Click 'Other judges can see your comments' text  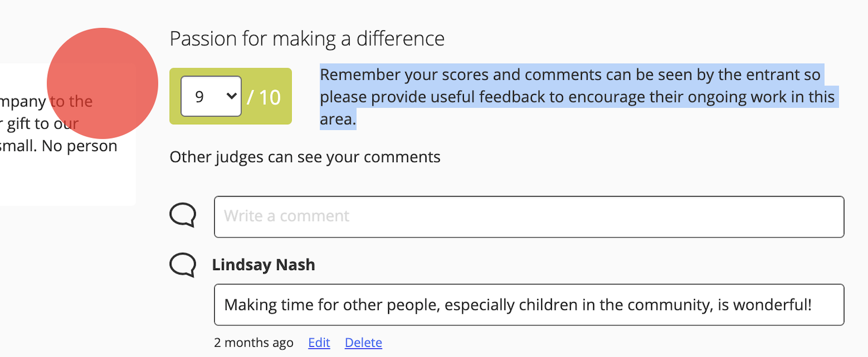click(x=304, y=156)
